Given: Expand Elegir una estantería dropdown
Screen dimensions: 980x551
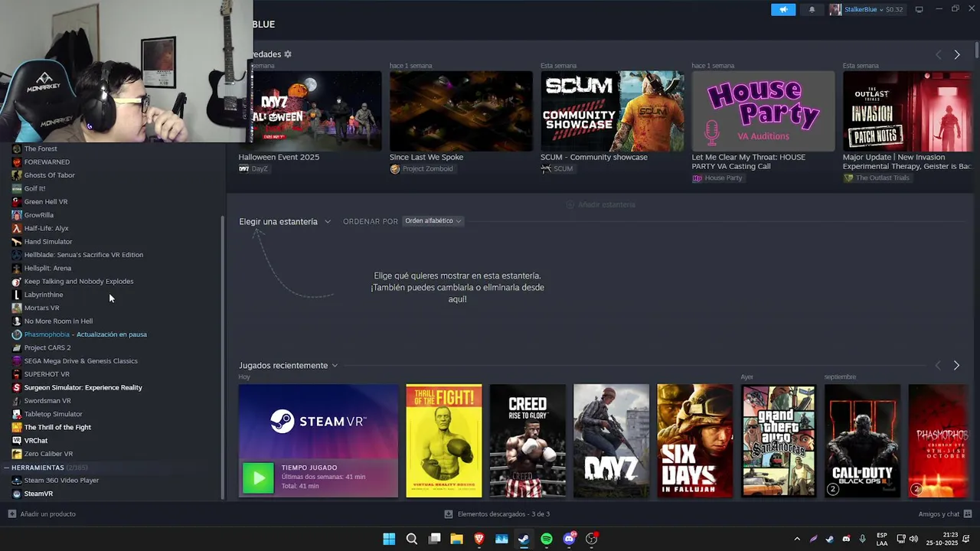Looking at the screenshot, I should click(284, 221).
